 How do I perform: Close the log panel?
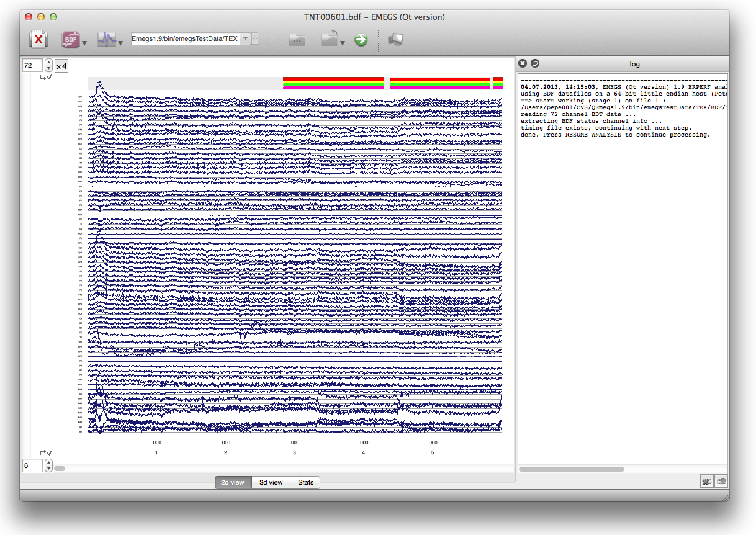point(523,63)
